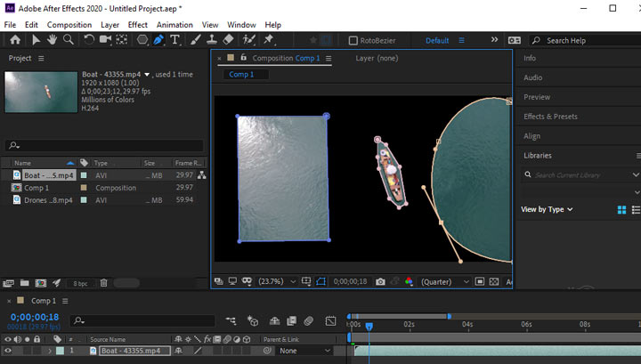Enable the RotoBezier checkbox
This screenshot has width=641, height=364.
[x=353, y=41]
